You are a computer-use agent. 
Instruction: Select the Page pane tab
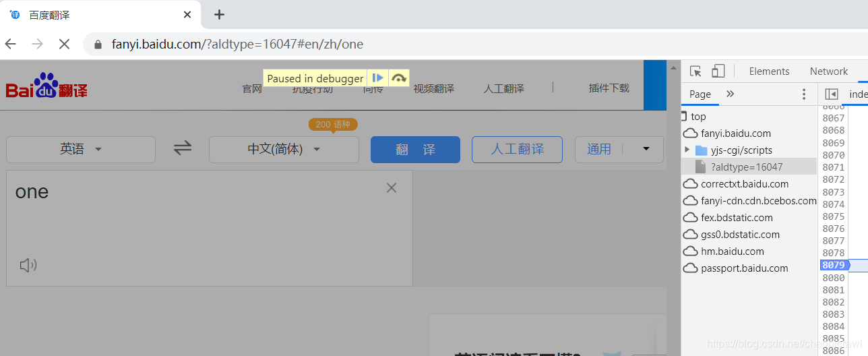click(x=700, y=94)
